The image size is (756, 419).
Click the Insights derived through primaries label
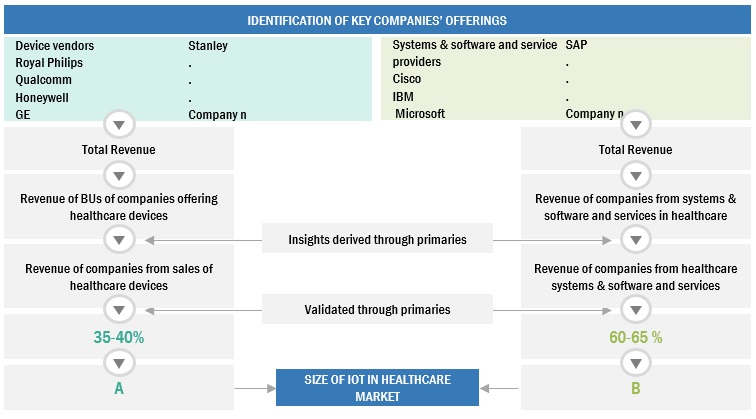coord(377,240)
